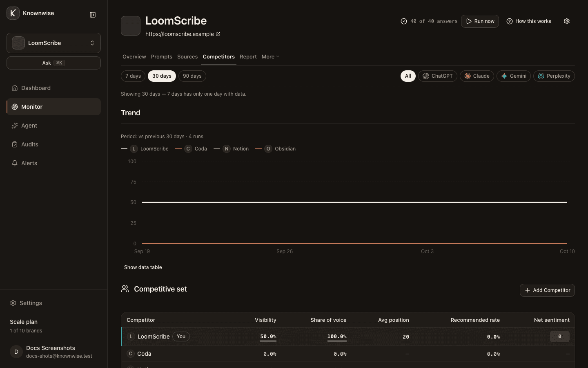Sort by Share of voice column
The height and width of the screenshot is (368, 588).
point(328,320)
